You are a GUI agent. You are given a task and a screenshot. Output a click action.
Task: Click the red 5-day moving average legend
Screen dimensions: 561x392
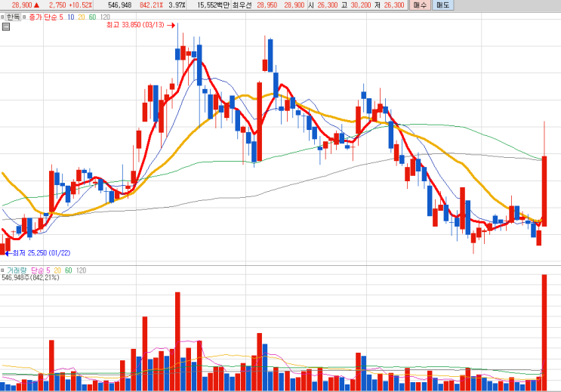(x=61, y=17)
